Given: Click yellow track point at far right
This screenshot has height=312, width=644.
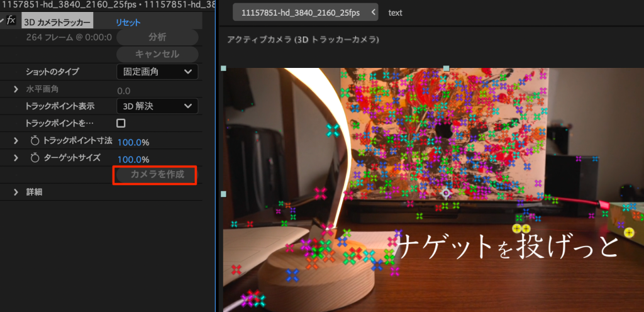Looking at the screenshot, I should pos(628,233).
